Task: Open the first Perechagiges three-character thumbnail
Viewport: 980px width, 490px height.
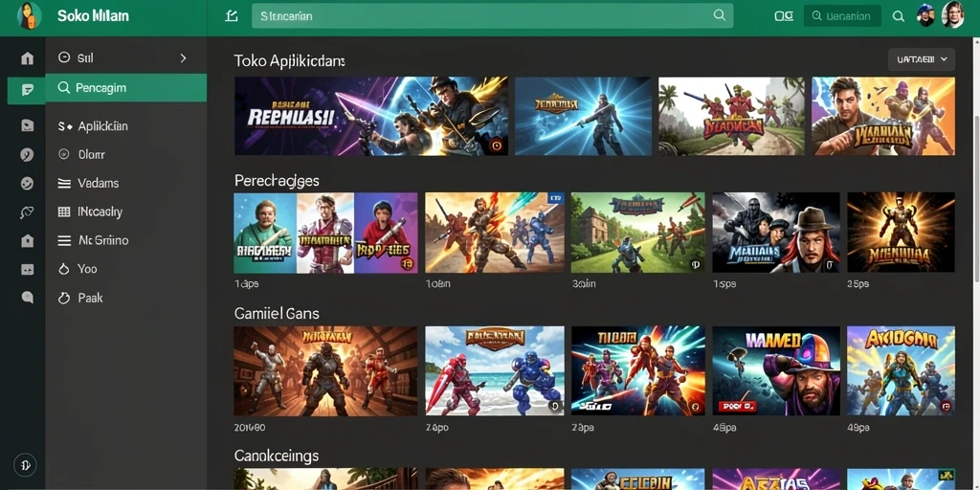Action: tap(325, 234)
